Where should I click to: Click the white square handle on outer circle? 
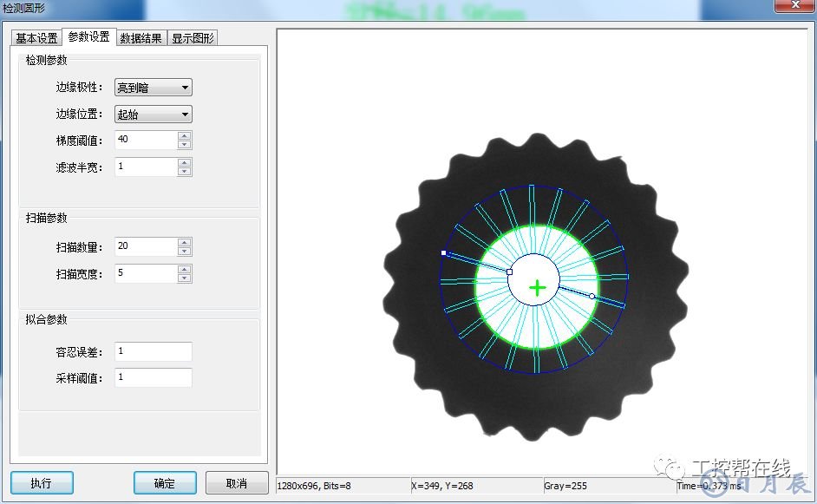tap(444, 252)
